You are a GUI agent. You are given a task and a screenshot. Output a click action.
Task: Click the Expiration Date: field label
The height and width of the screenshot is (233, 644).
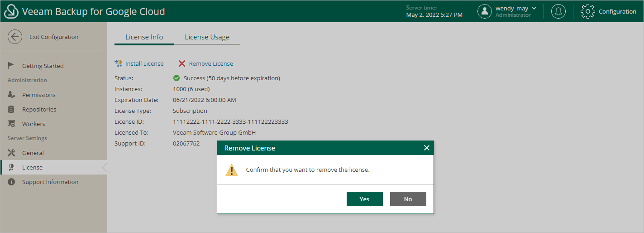[x=136, y=100]
